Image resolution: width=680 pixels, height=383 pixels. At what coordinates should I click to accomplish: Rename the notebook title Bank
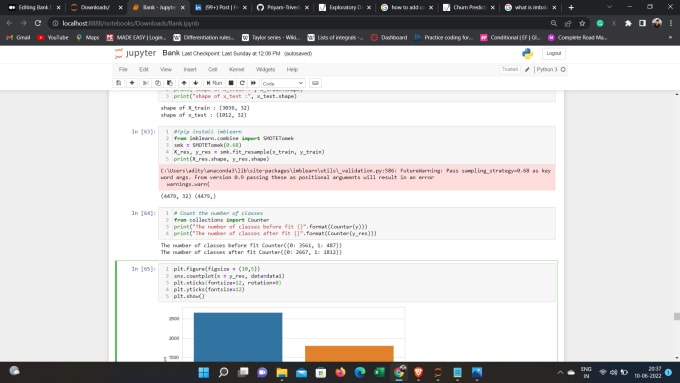pos(171,53)
